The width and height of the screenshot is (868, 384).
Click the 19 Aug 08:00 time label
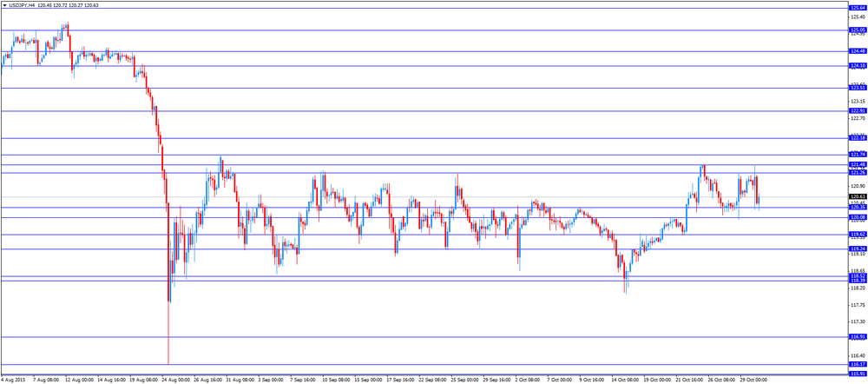tap(143, 381)
